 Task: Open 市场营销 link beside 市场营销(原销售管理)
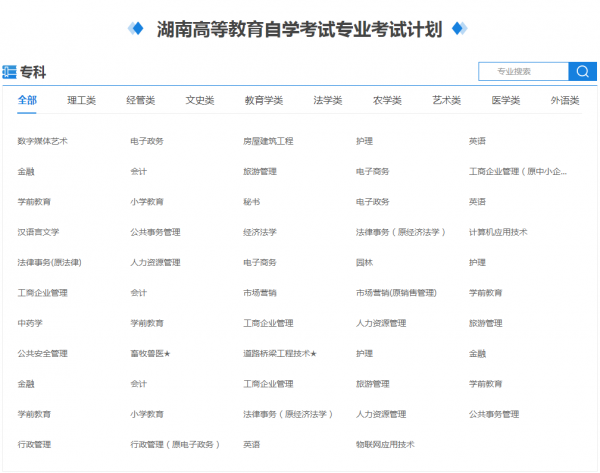pos(260,293)
